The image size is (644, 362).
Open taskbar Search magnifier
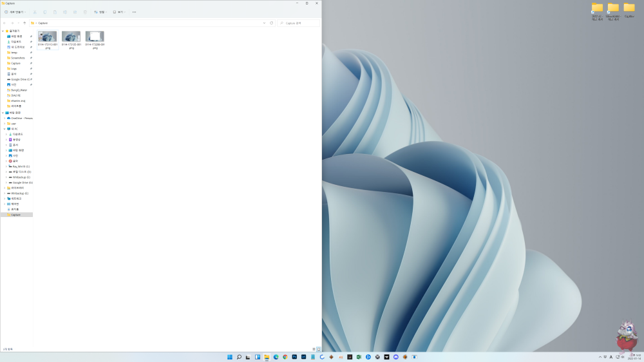coord(239,357)
